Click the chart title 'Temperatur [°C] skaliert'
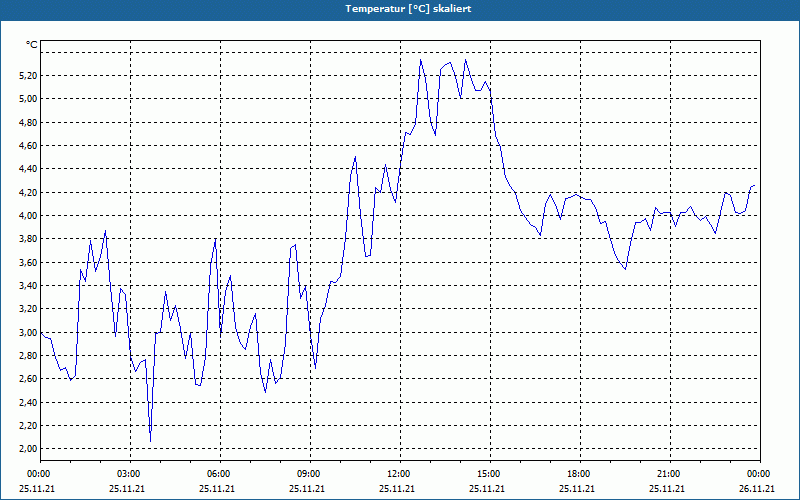The width and height of the screenshot is (800, 500). point(408,9)
